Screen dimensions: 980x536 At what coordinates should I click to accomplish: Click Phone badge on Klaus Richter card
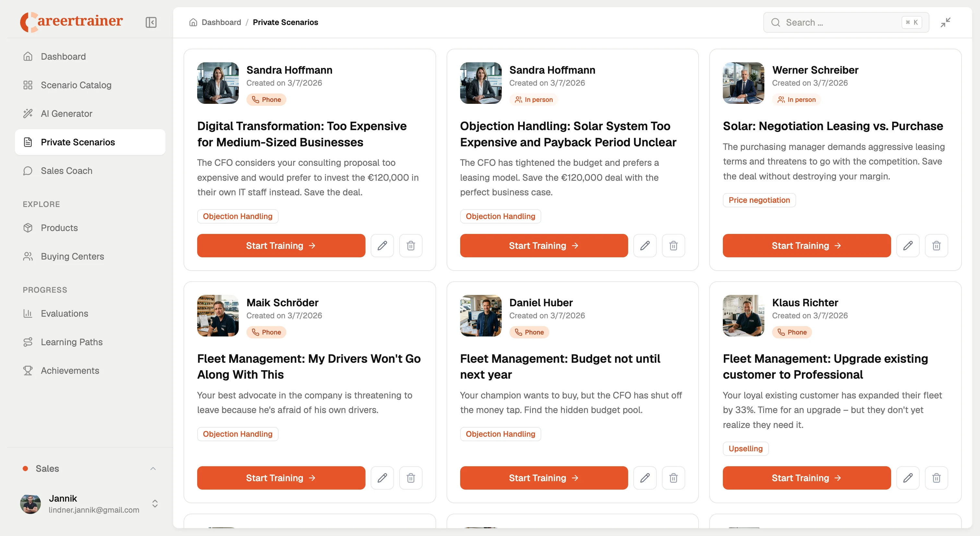tap(792, 332)
